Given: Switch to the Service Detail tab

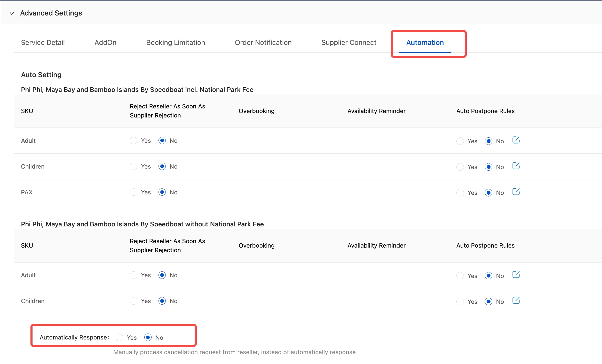Looking at the screenshot, I should click(43, 42).
